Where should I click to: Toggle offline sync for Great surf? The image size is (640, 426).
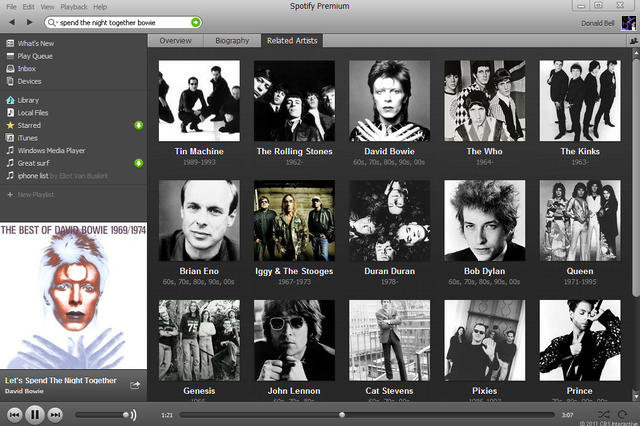(139, 163)
